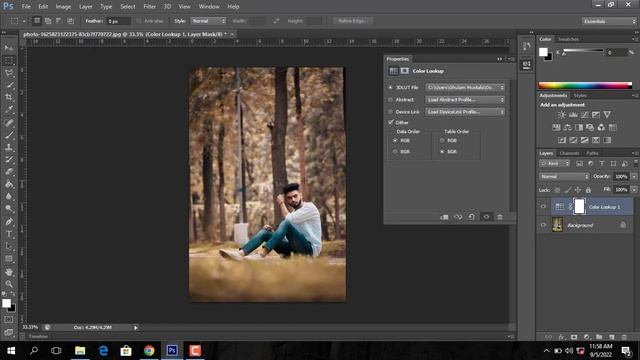Select the Move tool
The image size is (640, 360).
tap(9, 48)
